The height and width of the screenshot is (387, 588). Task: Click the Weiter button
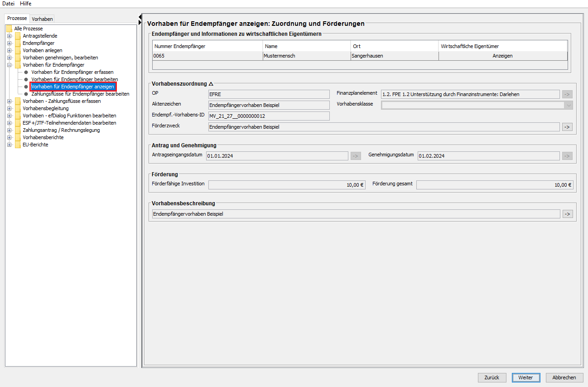point(526,377)
